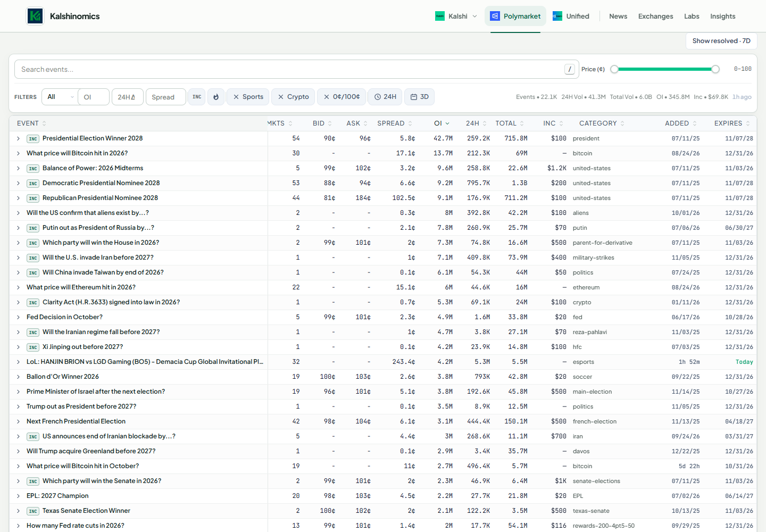766x532 pixels.
Task: Toggle the Show resolved 7D button
Action: pos(721,41)
